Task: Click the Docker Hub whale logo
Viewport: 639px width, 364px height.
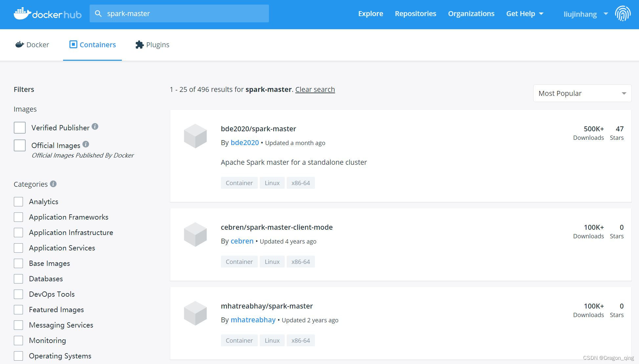Action: click(x=22, y=13)
